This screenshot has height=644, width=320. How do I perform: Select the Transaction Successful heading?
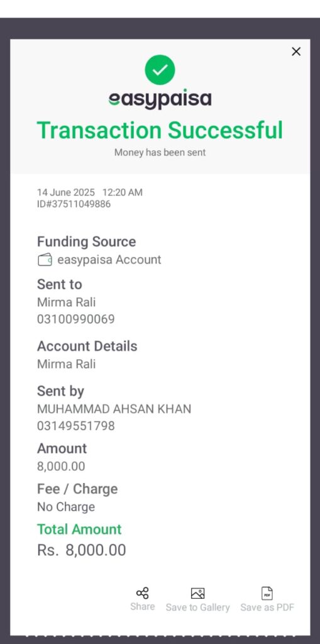[160, 130]
